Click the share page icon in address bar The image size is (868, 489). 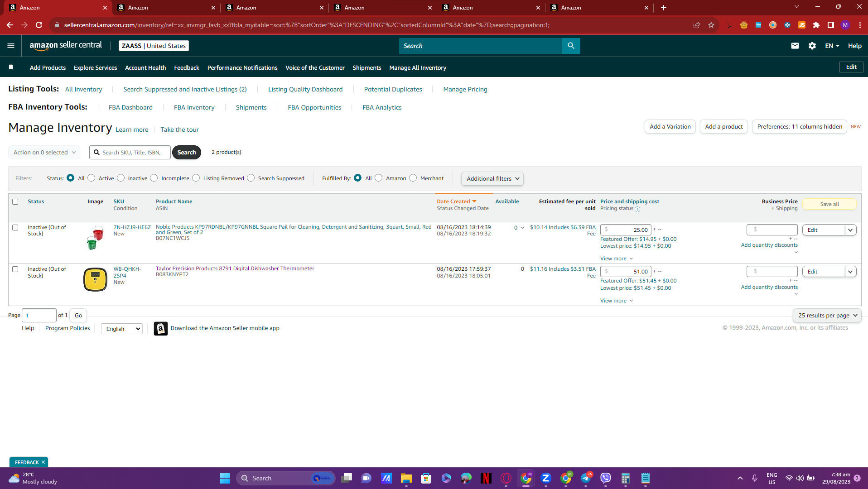[x=697, y=25]
